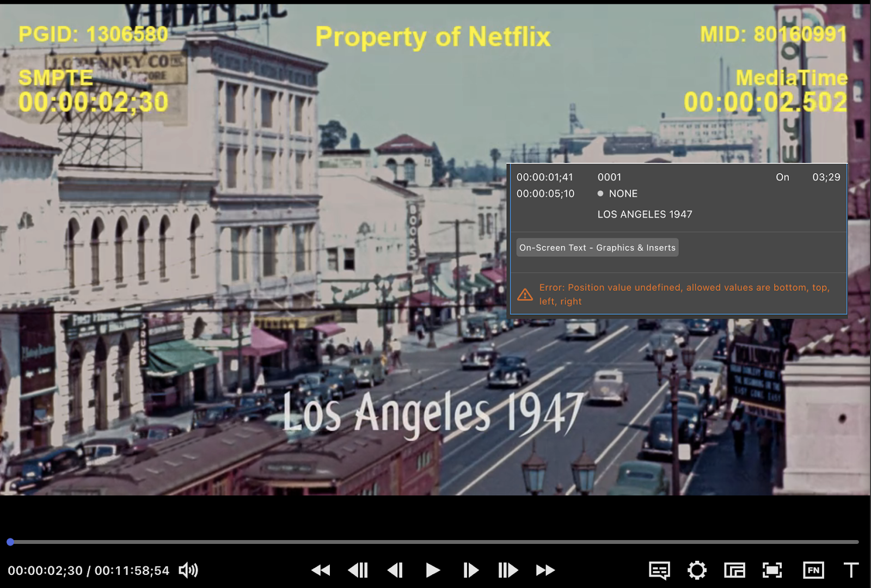Click the event duration 03;29
This screenshot has height=588, width=871.
tap(826, 177)
